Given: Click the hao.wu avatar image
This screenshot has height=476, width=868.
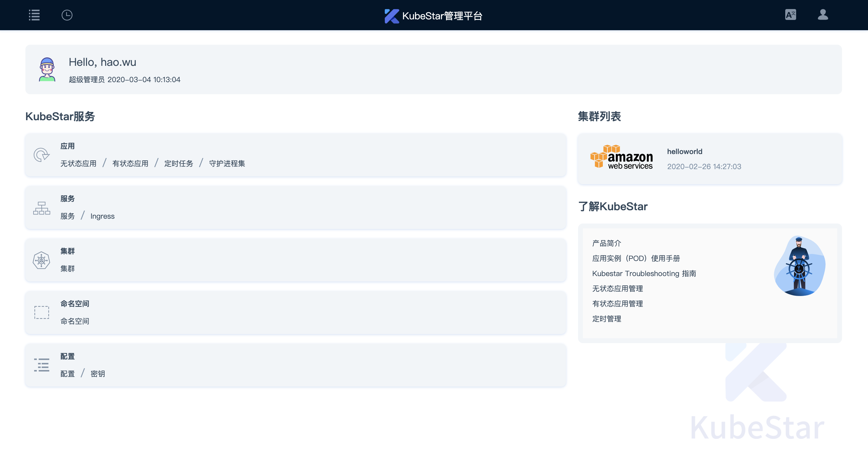Looking at the screenshot, I should (47, 69).
